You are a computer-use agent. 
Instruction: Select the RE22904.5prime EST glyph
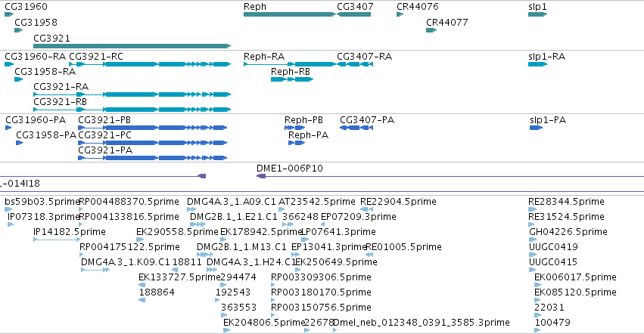[367, 209]
